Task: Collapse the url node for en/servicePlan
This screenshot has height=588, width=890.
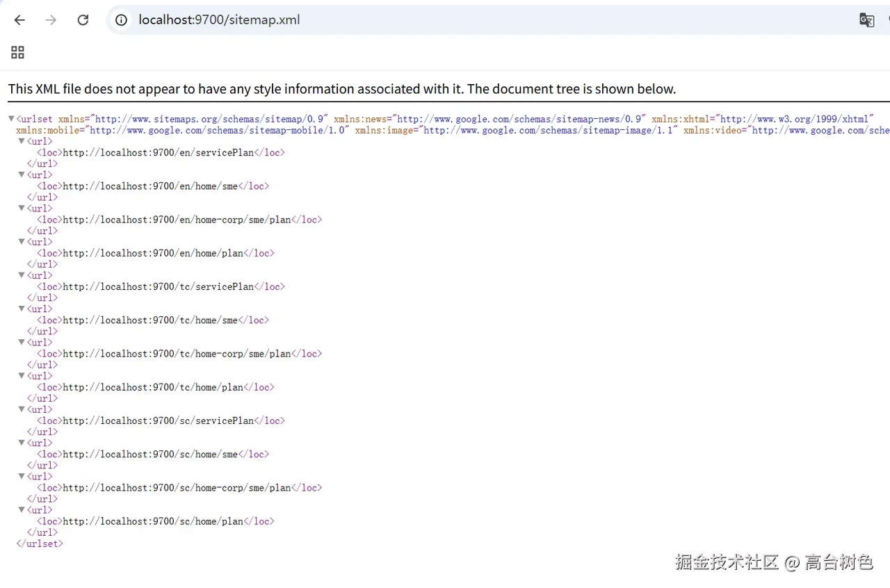Action: (22, 141)
